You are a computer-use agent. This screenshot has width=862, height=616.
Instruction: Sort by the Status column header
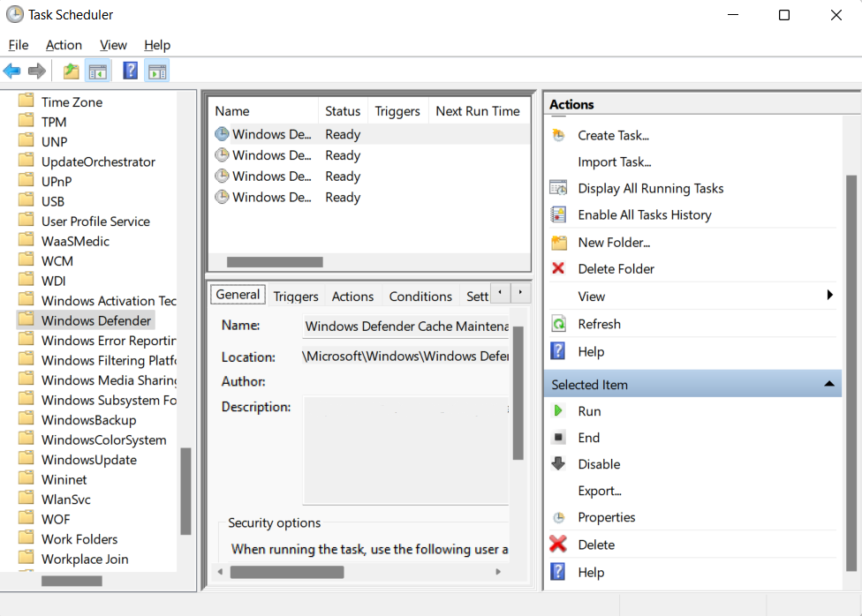point(343,111)
